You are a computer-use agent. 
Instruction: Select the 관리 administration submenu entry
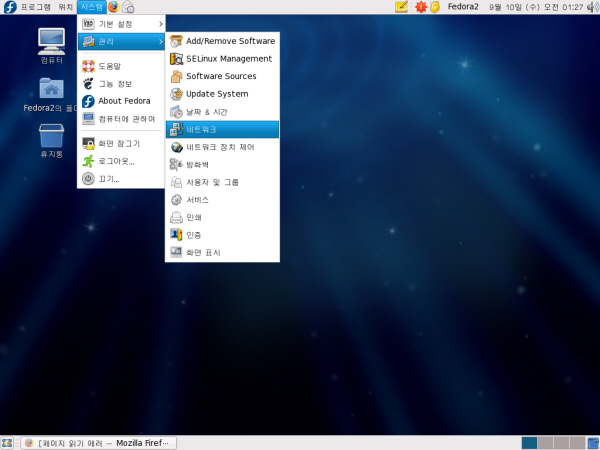(x=121, y=41)
